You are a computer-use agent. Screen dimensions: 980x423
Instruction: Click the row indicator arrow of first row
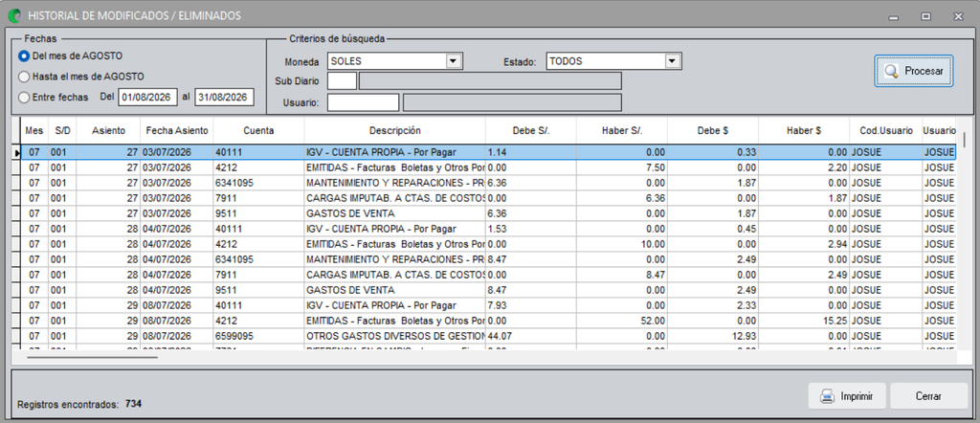coord(16,152)
